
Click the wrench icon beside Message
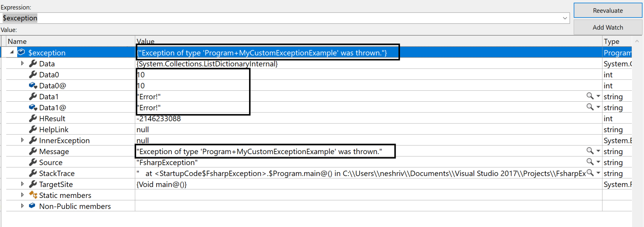[x=33, y=151]
